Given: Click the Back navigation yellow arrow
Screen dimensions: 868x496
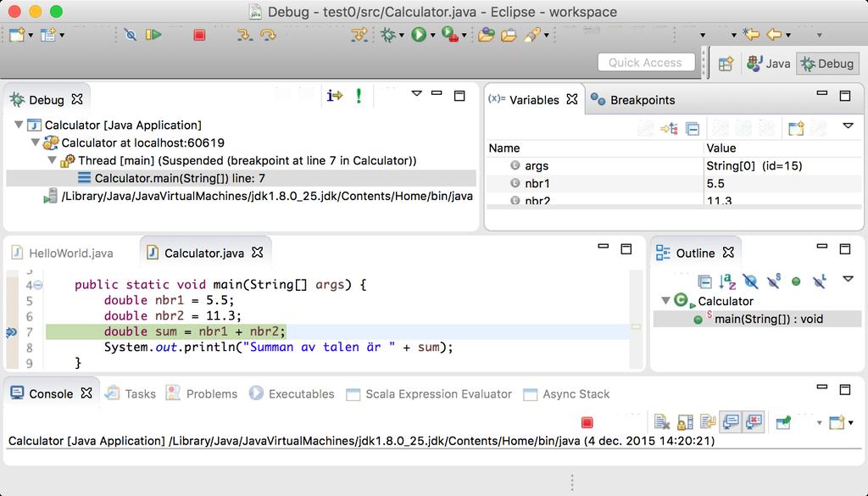Looking at the screenshot, I should (x=774, y=35).
